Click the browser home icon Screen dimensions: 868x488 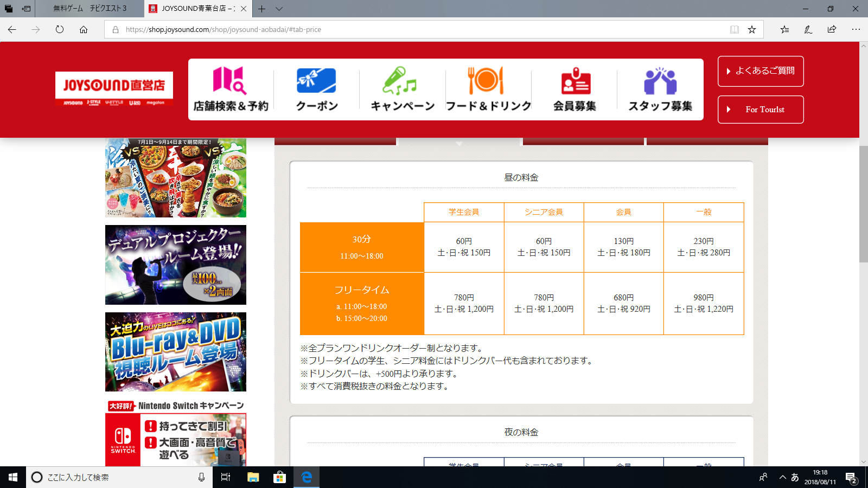(84, 30)
